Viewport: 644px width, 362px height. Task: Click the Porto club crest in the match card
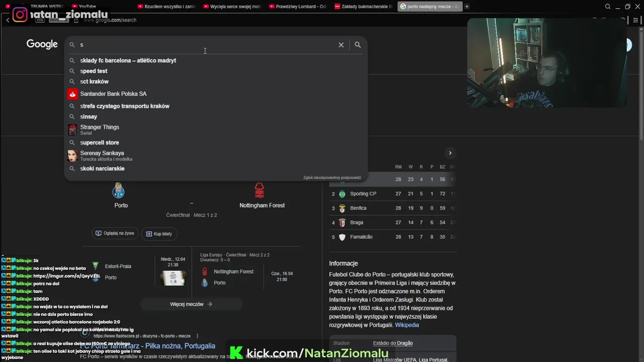point(119,191)
